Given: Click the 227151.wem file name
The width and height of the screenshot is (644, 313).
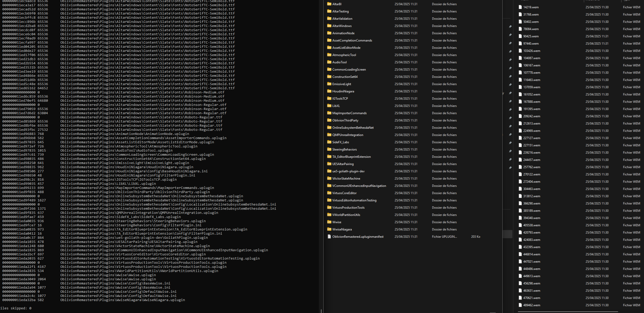Looking at the screenshot, I should tap(532, 145).
